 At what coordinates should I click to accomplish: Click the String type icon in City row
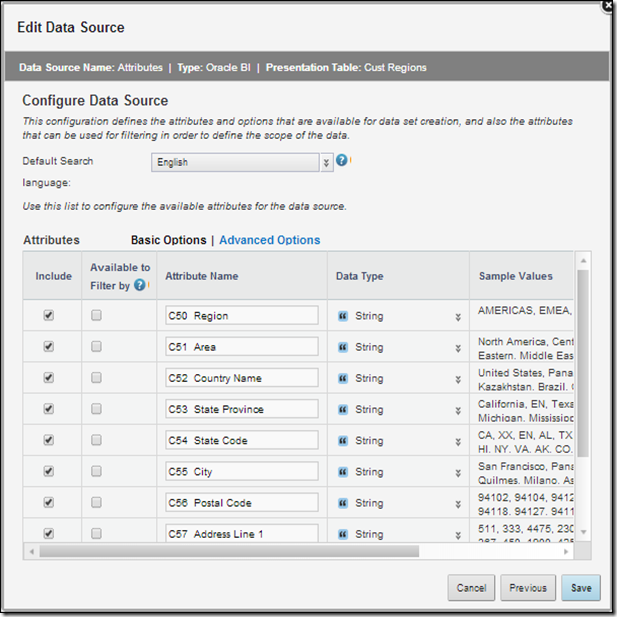tap(343, 472)
